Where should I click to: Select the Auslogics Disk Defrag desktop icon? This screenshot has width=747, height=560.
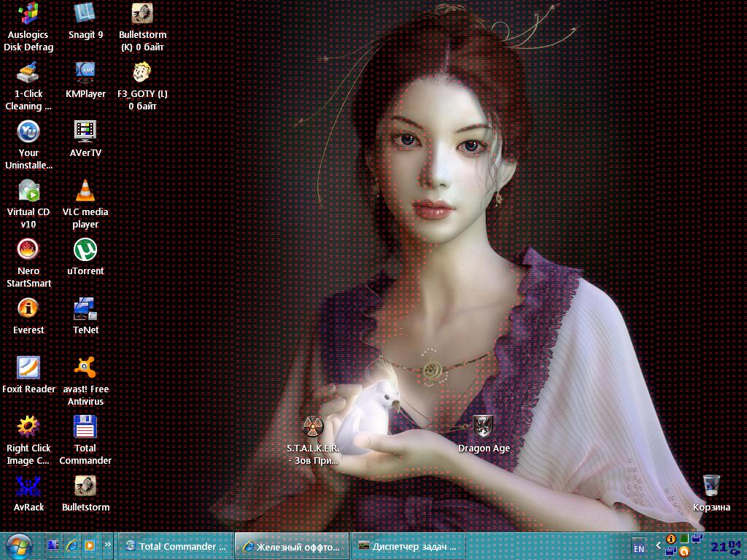[x=28, y=26]
